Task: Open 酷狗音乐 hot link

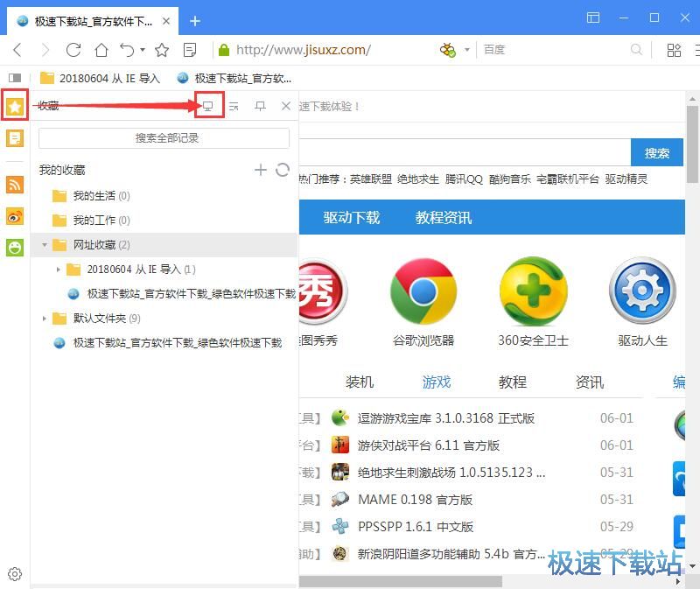Action: [x=510, y=179]
